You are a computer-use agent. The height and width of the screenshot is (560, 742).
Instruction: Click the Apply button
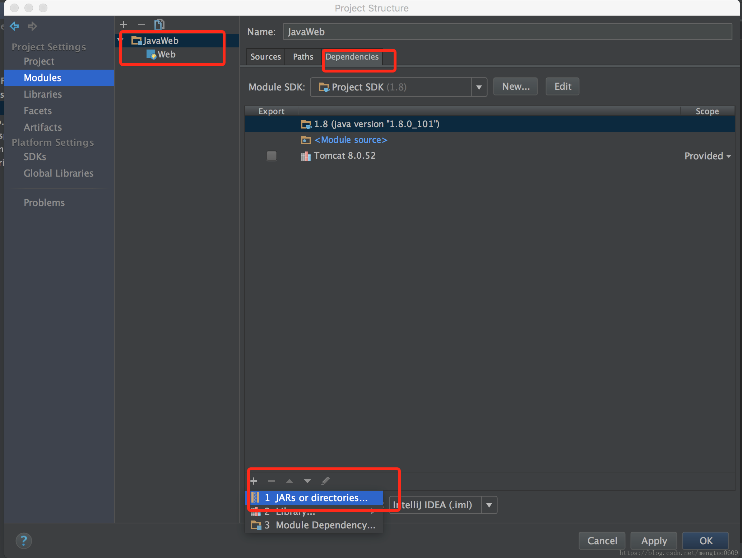tap(654, 541)
